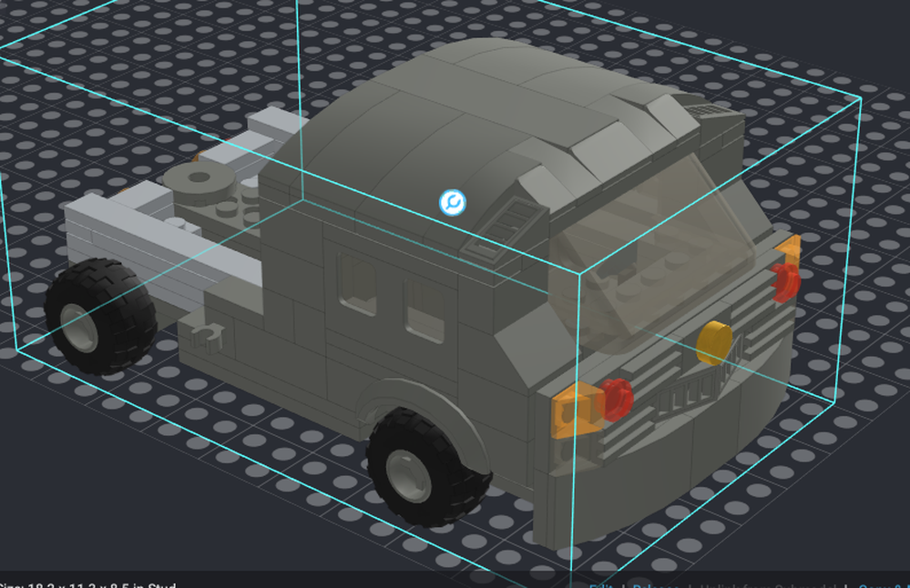
Task: Select the yellow round plate on the grille
Action: pyautogui.click(x=714, y=342)
